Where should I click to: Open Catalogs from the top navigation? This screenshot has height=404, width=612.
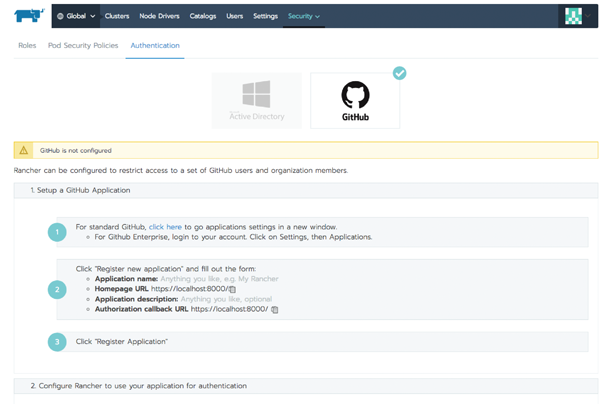pyautogui.click(x=203, y=16)
